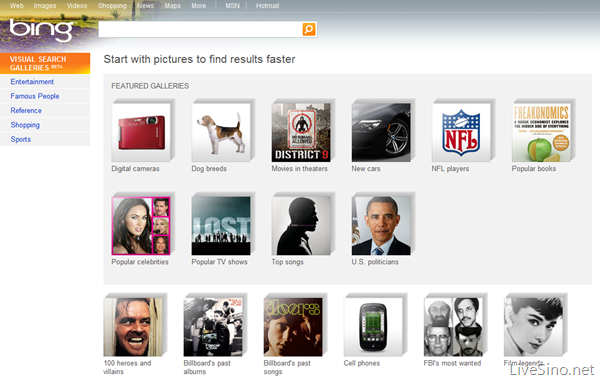Open the Billboard's past albums thumbnail
This screenshot has height=381, width=600.
pos(214,326)
